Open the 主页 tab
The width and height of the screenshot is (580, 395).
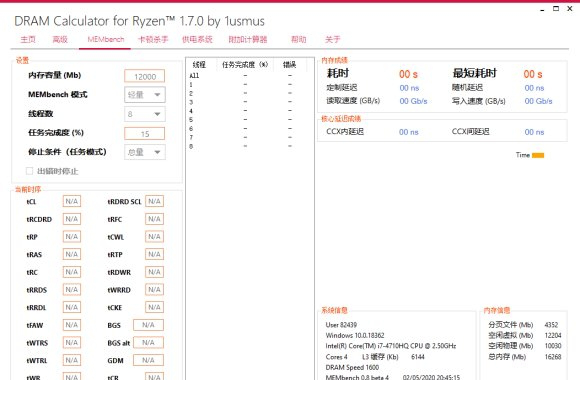[28, 39]
